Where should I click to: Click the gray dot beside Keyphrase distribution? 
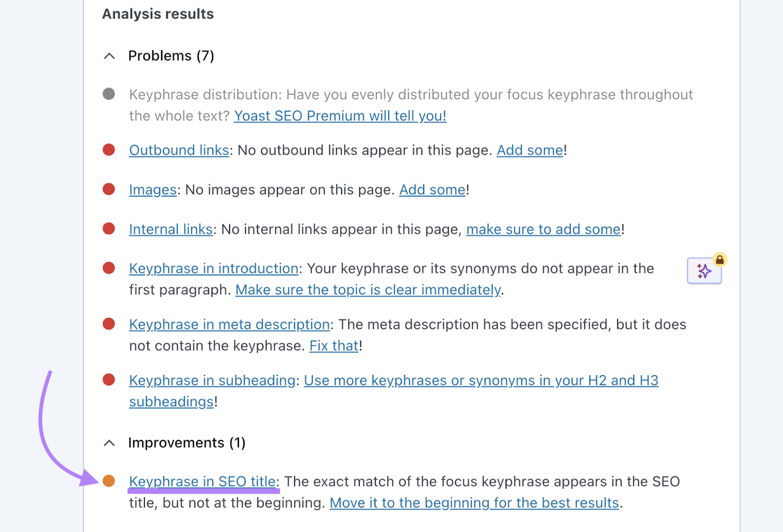(x=109, y=94)
